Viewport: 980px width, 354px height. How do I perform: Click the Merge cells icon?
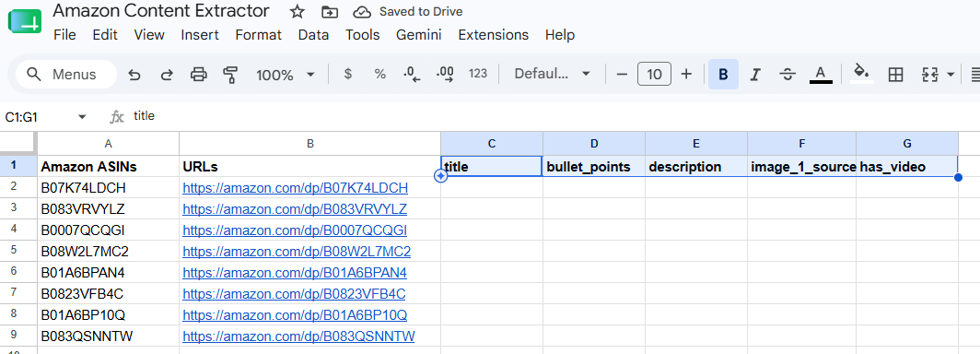[930, 75]
